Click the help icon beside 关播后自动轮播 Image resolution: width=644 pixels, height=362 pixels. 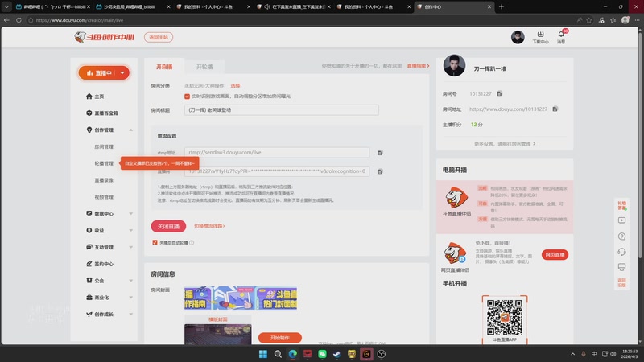click(x=192, y=243)
